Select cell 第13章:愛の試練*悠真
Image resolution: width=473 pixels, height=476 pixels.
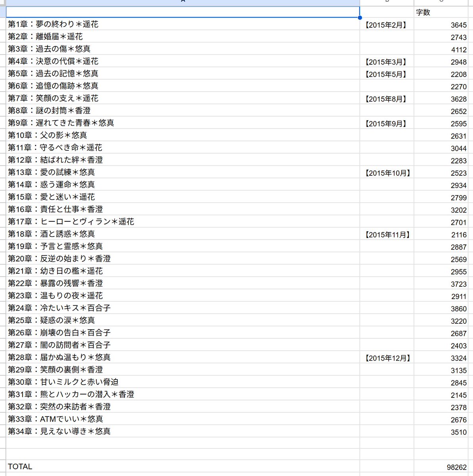(x=183, y=172)
